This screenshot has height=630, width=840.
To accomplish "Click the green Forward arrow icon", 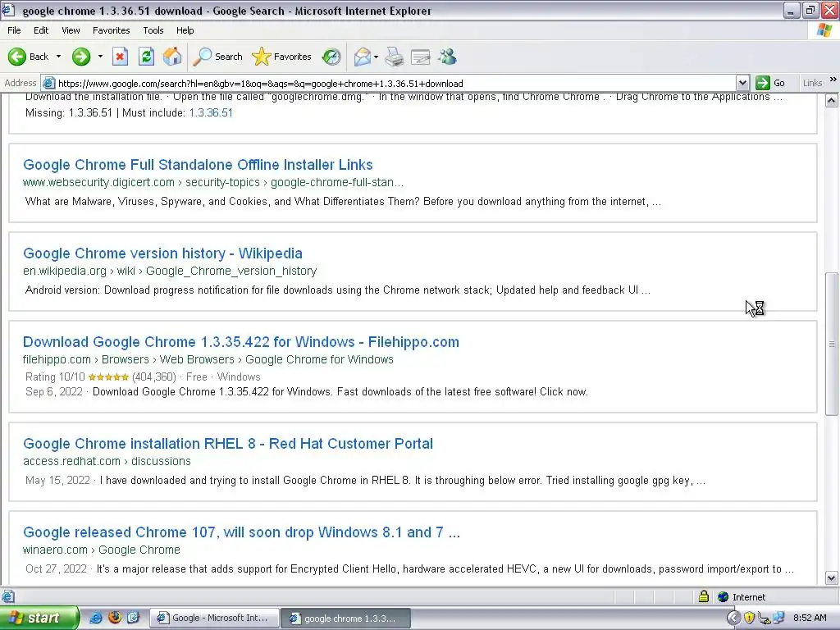I will [81, 57].
